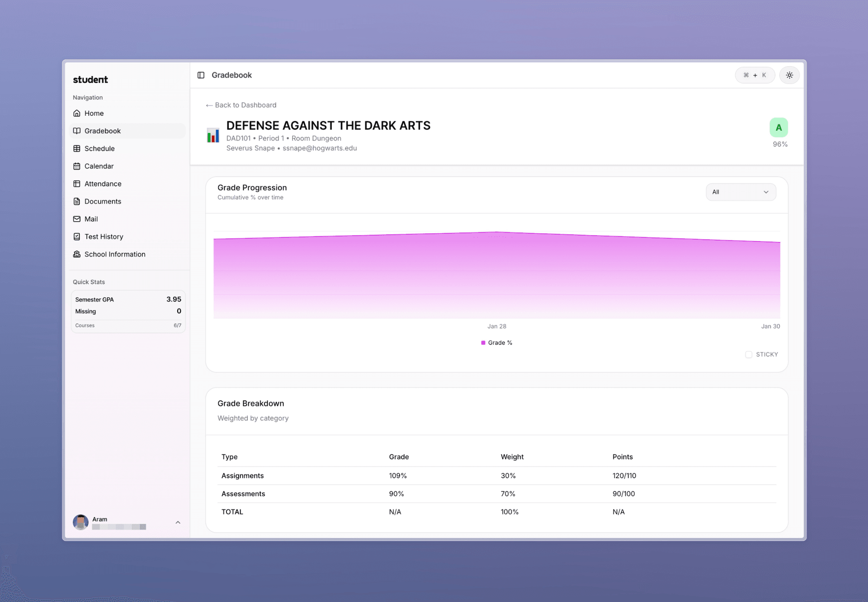Toggle the Grade % legend series
868x602 pixels.
tap(496, 343)
